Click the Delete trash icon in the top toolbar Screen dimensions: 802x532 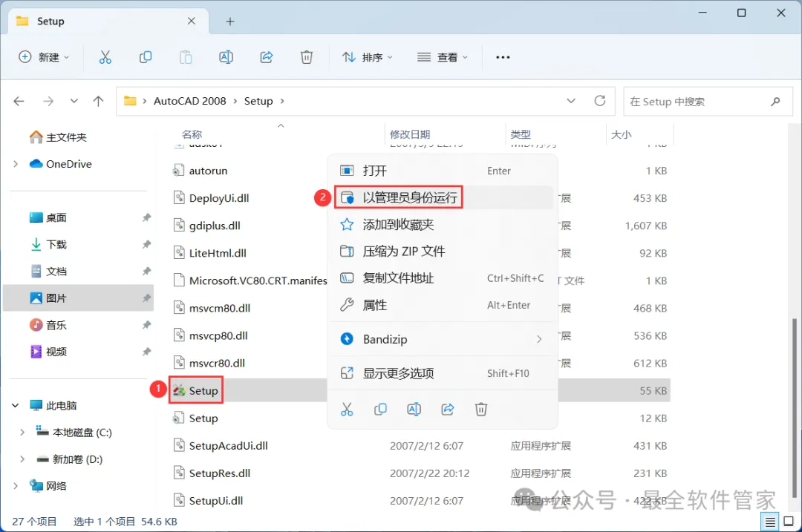click(x=307, y=57)
